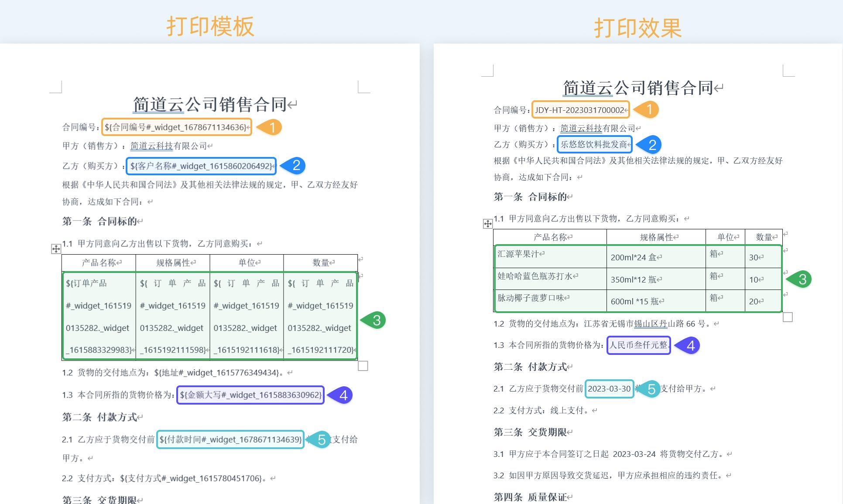
Task: Click green callout badge 3 on template table
Action: click(377, 320)
